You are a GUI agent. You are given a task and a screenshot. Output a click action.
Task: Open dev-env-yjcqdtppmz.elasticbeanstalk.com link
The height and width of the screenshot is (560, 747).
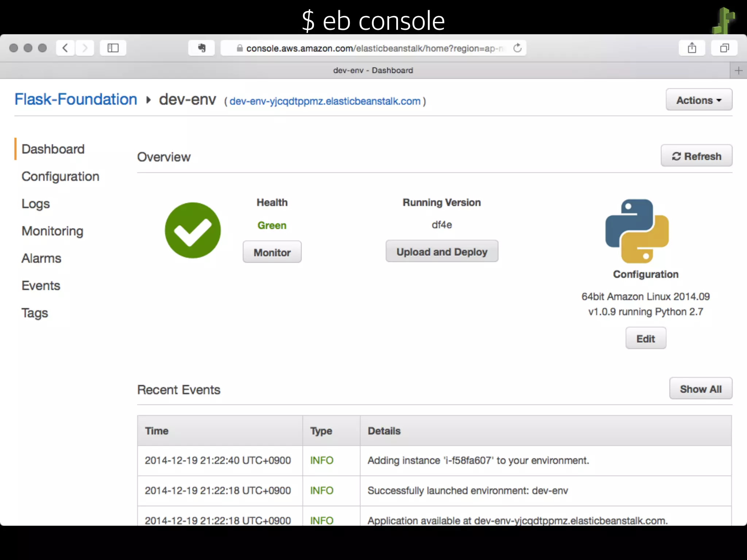tap(325, 101)
